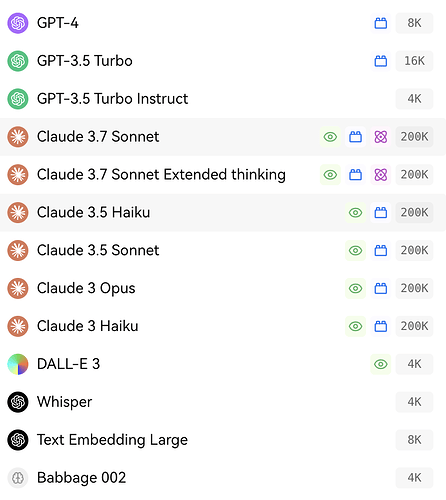Select GPT-3.5 Turbo Instruct model
Image resolution: width=446 pixels, height=500 pixels.
tap(223, 99)
